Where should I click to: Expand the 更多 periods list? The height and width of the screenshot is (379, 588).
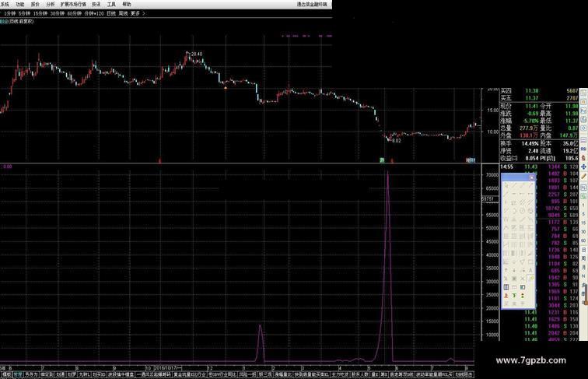(135, 13)
